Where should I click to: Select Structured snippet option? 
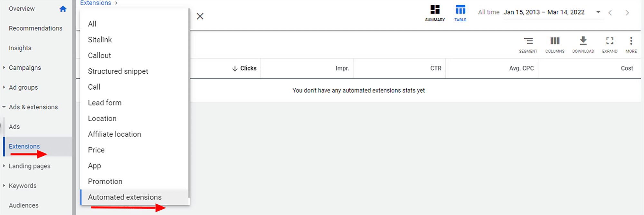pyautogui.click(x=118, y=71)
